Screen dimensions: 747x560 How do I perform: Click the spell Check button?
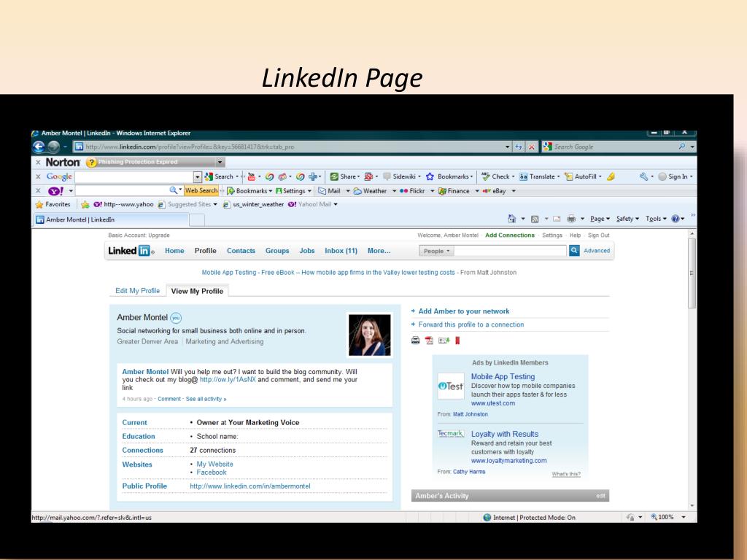(498, 176)
